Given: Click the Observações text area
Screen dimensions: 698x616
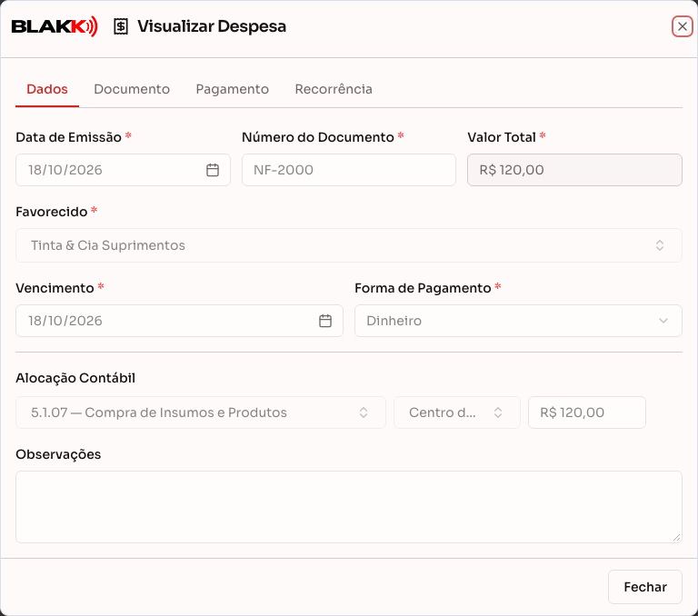Looking at the screenshot, I should point(349,507).
